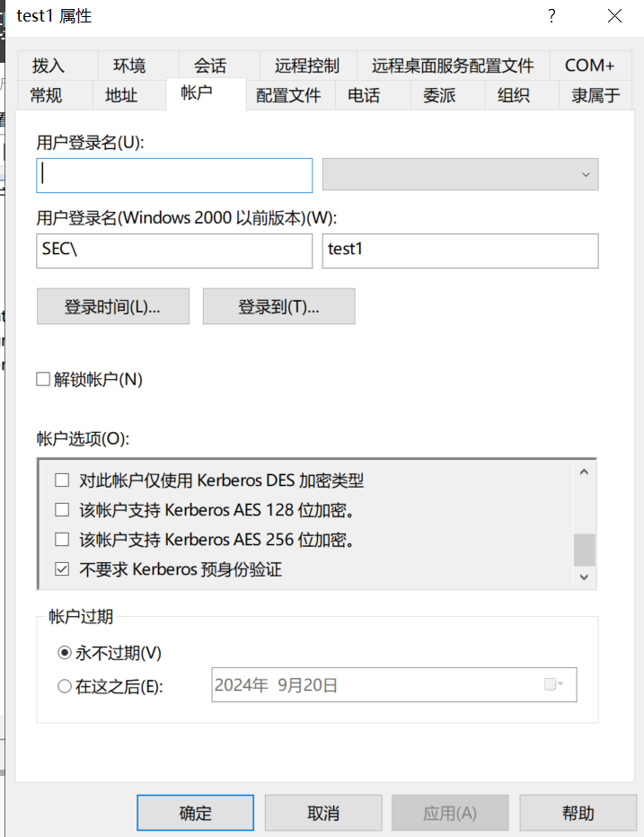This screenshot has width=644, height=837.
Task: Uncheck 不要求 Kerberos 预身份验证
Action: click(62, 569)
